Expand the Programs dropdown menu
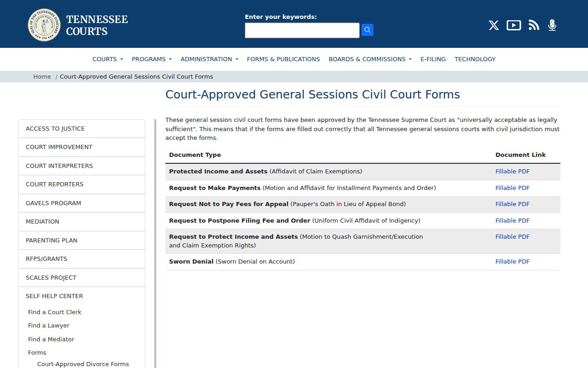This screenshot has width=588, height=368. [152, 59]
